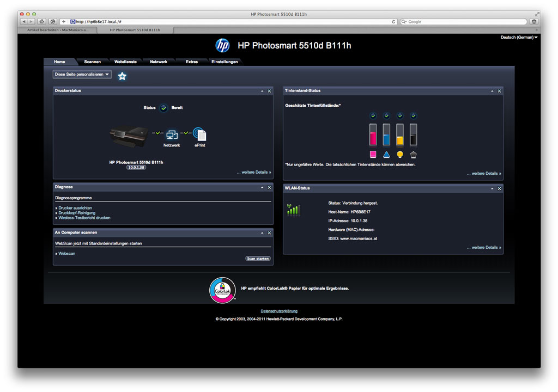Open the Extras tab

[x=191, y=62]
